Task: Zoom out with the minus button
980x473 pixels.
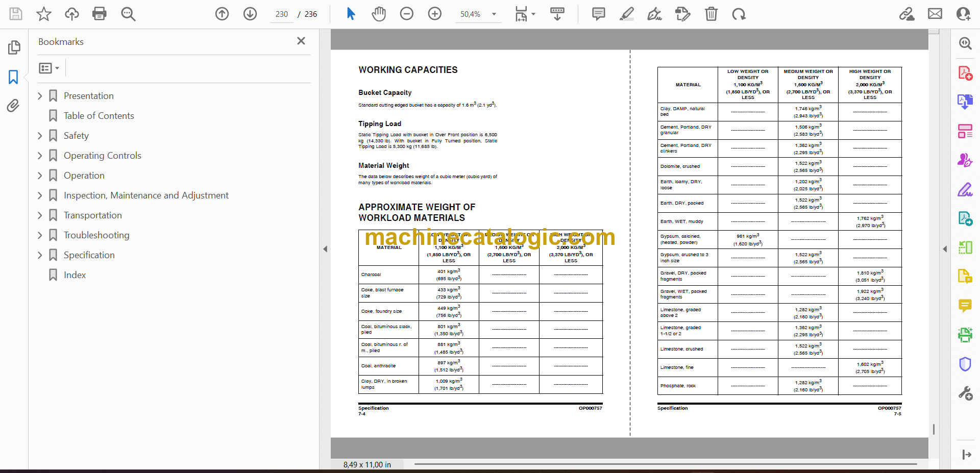Action: tap(407, 14)
